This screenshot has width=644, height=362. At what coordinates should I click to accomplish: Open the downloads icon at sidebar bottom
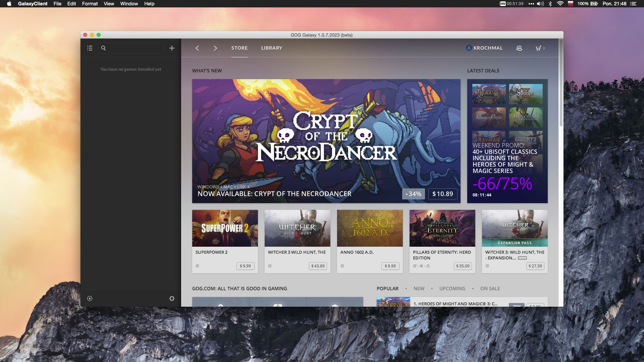pos(89,298)
